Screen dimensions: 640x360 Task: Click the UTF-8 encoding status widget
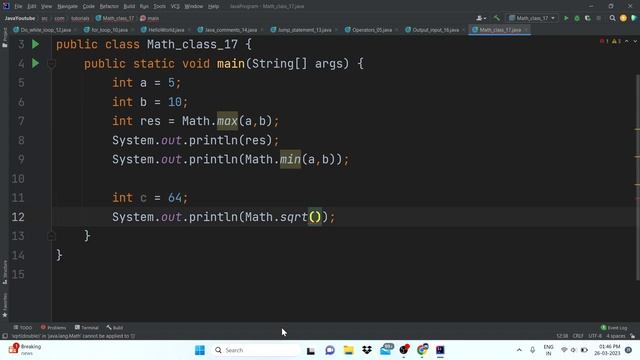(595, 336)
